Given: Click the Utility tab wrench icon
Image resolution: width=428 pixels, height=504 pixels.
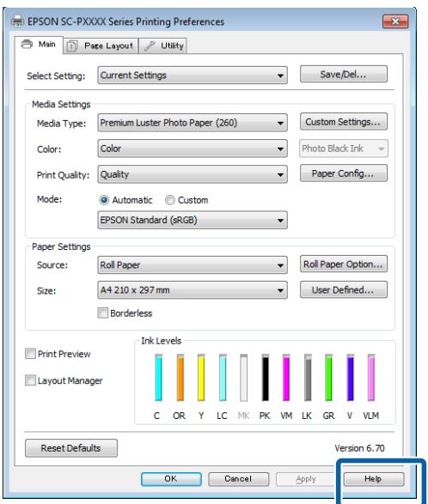Looking at the screenshot, I should pos(150,46).
